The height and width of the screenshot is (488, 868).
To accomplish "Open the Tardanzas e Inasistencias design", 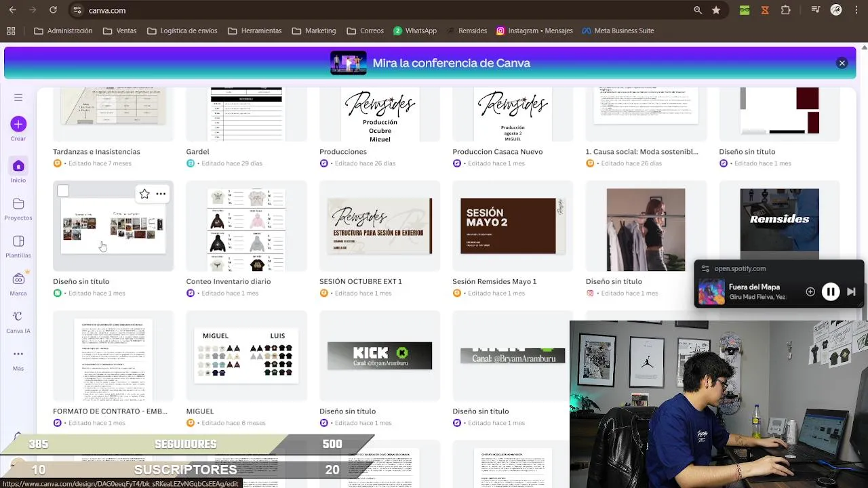I will click(x=113, y=114).
